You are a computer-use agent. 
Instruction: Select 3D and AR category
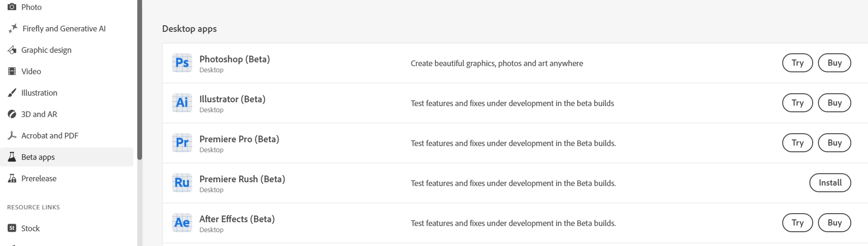coord(39,114)
